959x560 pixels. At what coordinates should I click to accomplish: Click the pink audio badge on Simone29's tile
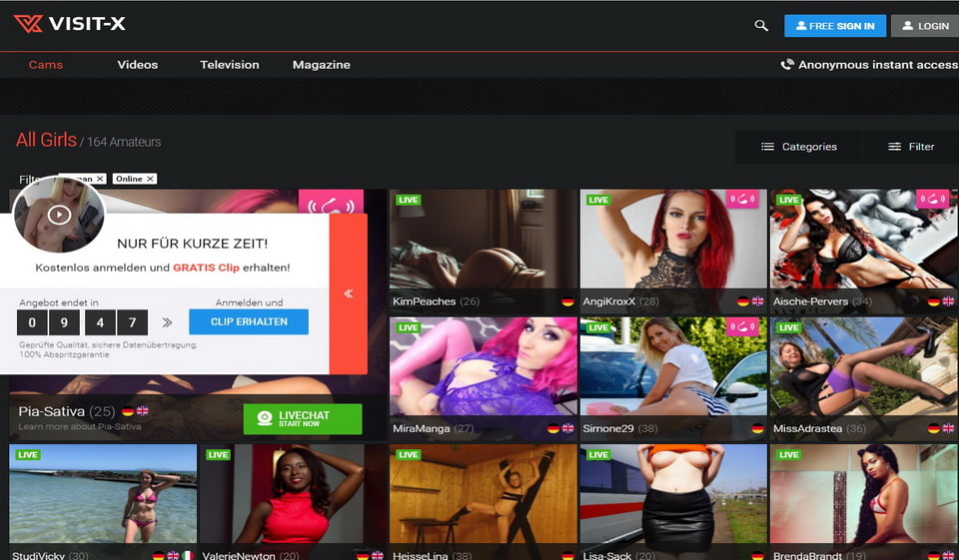pyautogui.click(x=742, y=327)
